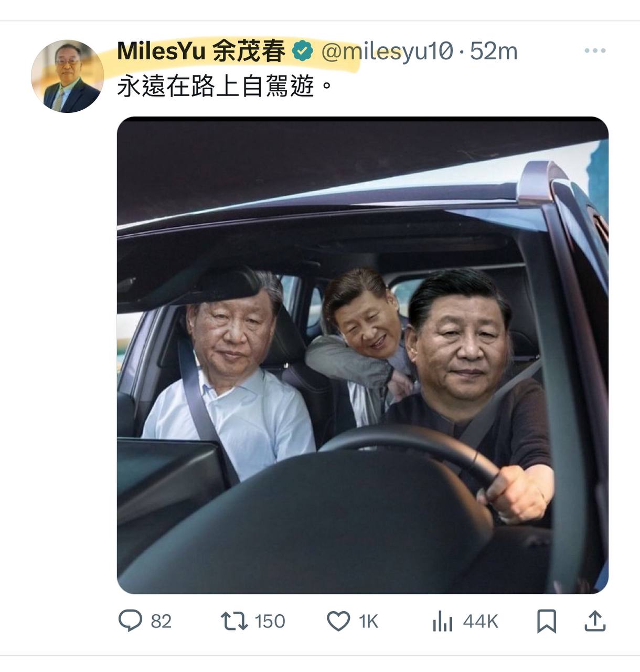The image size is (640, 672).
Task: Open the reply speech bubble icon
Action: (130, 621)
